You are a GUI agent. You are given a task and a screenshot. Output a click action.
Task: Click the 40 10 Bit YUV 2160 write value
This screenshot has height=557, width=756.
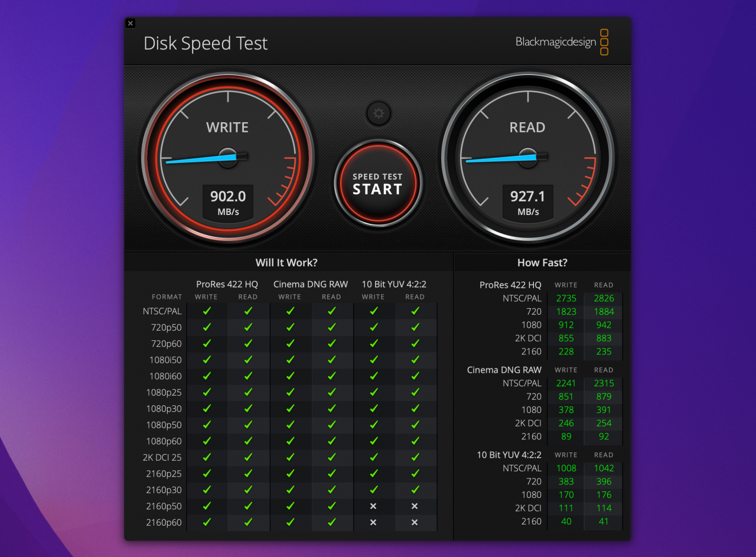566,522
